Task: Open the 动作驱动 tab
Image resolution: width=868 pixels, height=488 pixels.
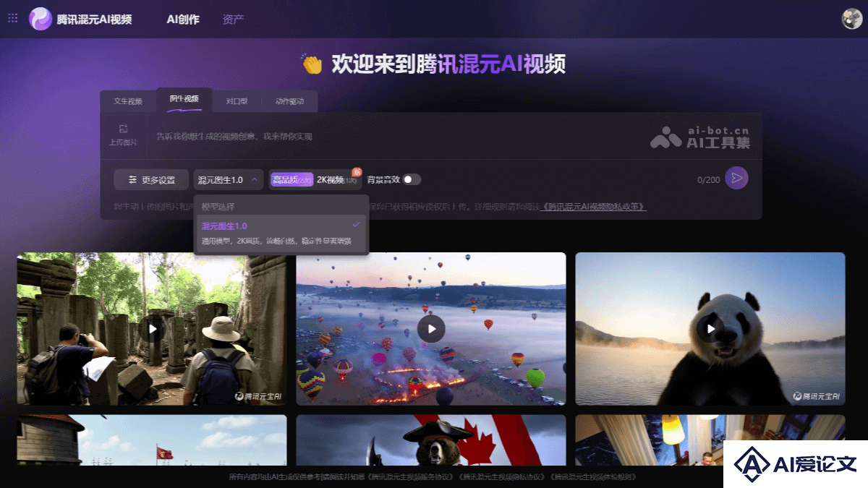Action: pyautogui.click(x=289, y=101)
